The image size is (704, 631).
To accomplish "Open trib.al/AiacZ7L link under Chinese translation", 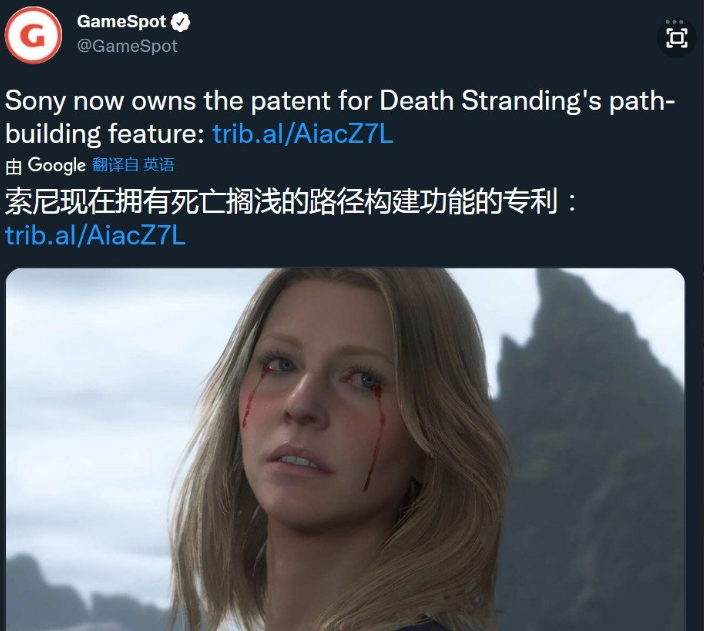I will click(95, 235).
